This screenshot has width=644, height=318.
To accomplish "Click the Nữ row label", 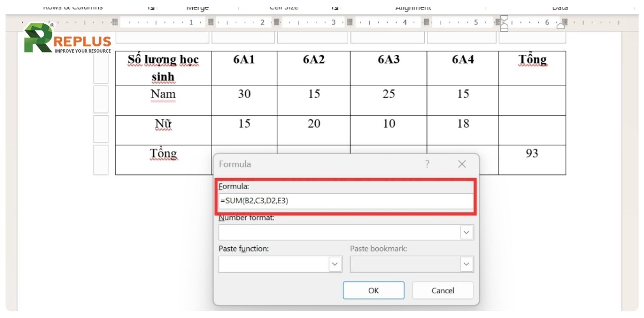I will [163, 124].
